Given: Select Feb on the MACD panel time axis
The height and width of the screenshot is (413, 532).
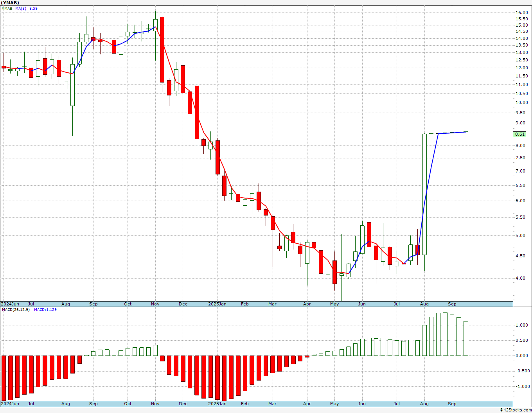Looking at the screenshot, I should tap(245, 404).
